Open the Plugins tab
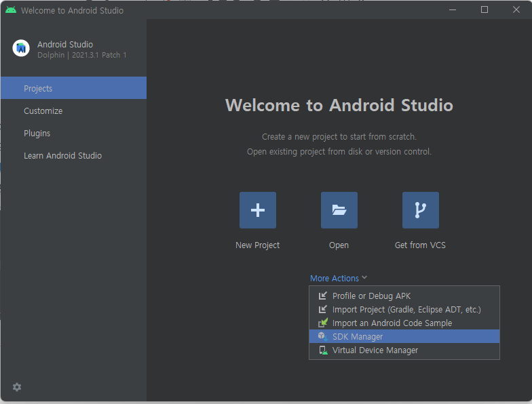 pyautogui.click(x=73, y=133)
